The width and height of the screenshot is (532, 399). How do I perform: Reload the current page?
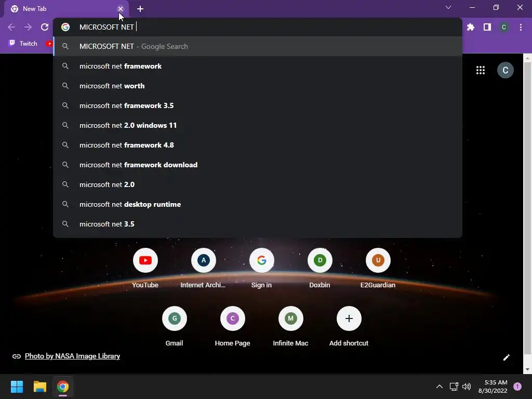point(45,27)
